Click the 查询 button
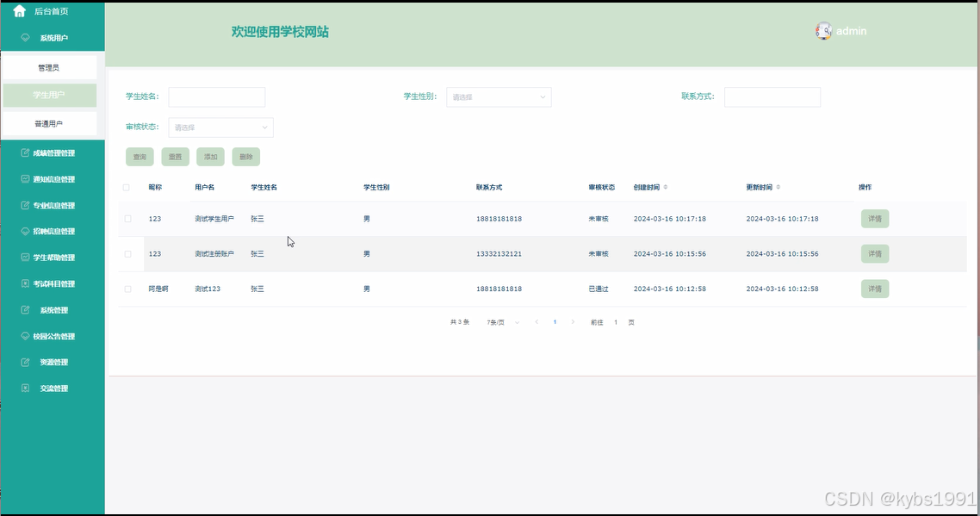 (140, 157)
